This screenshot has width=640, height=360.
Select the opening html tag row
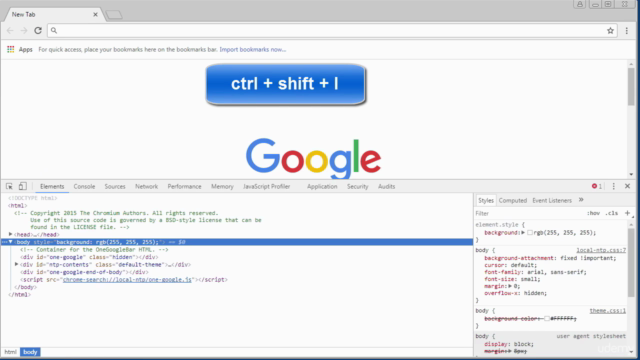18,205
